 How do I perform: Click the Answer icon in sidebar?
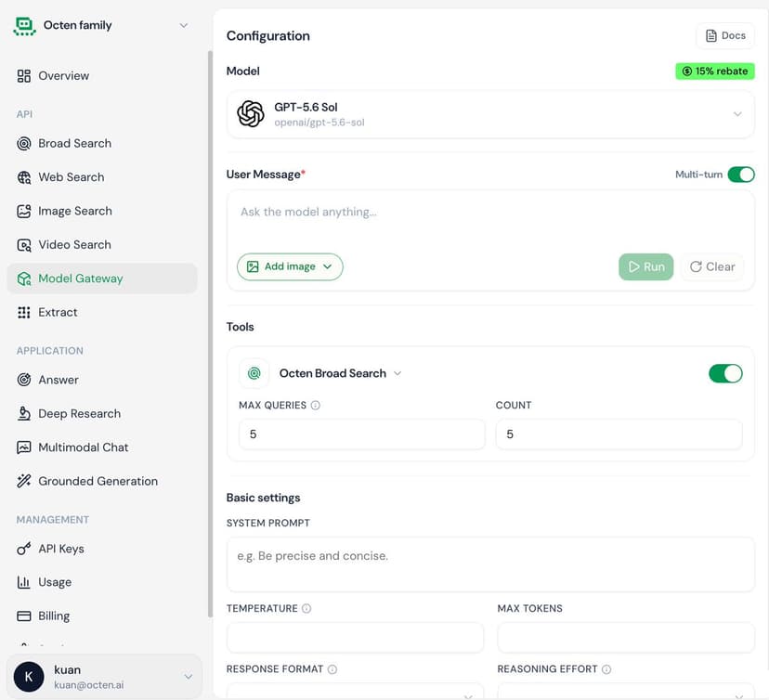[23, 380]
